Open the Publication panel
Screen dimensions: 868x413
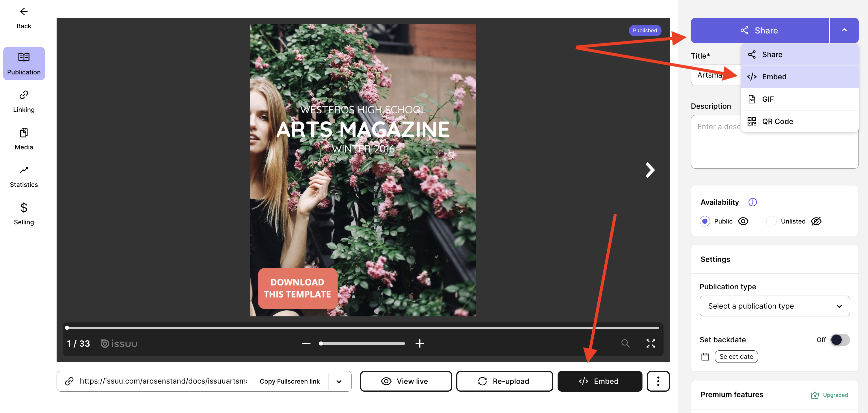(x=24, y=63)
